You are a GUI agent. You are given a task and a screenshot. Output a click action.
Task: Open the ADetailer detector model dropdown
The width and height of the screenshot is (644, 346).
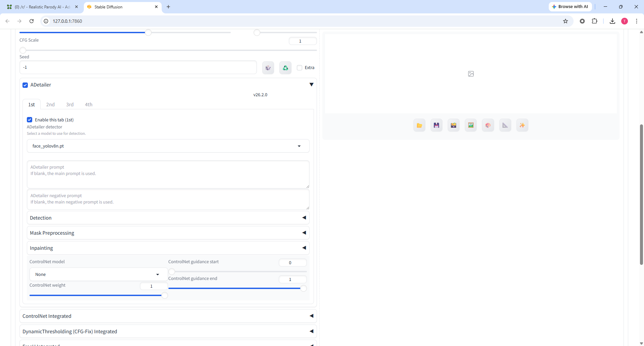[168, 146]
